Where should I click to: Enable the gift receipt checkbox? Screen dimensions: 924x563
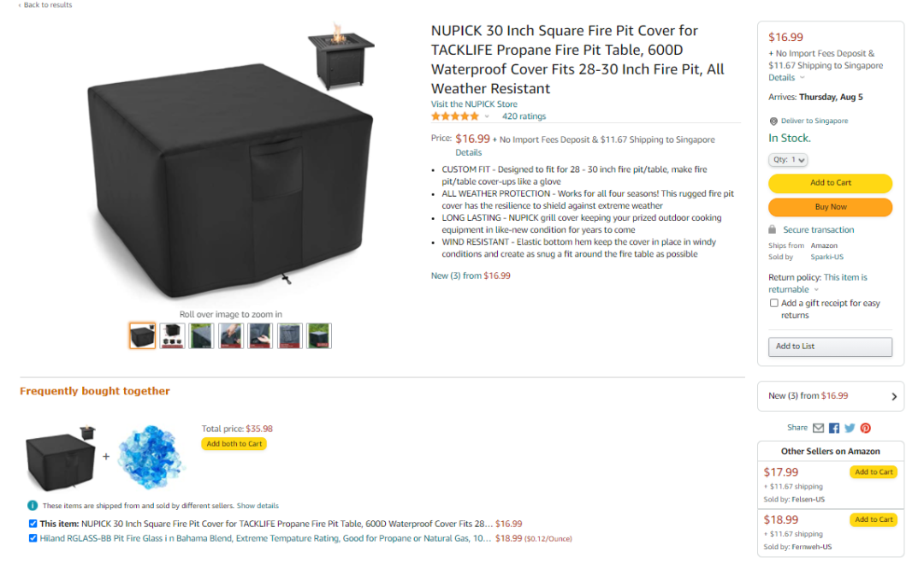tap(774, 303)
